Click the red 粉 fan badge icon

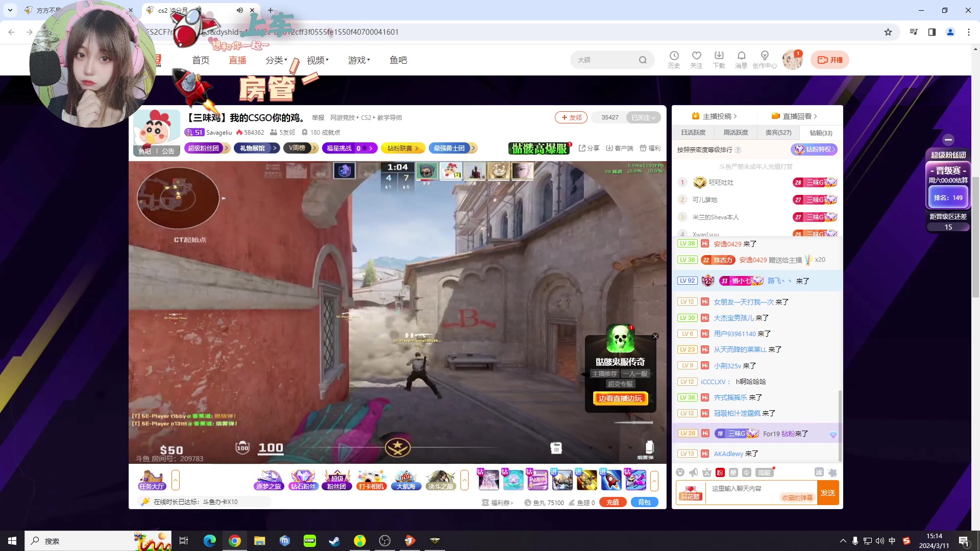[720, 472]
